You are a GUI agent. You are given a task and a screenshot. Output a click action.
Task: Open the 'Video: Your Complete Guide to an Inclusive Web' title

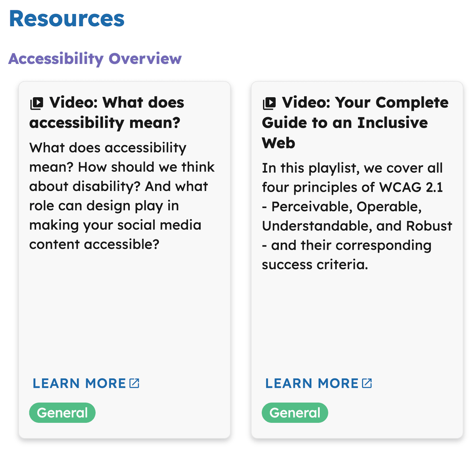[355, 122]
